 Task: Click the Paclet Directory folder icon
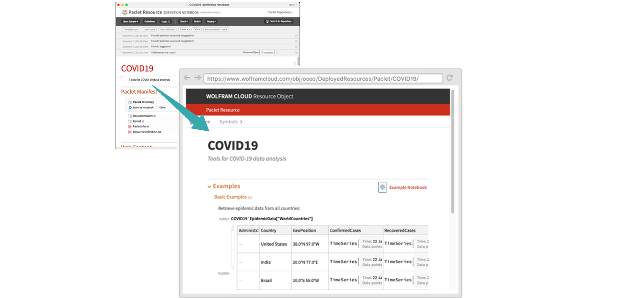[x=130, y=102]
